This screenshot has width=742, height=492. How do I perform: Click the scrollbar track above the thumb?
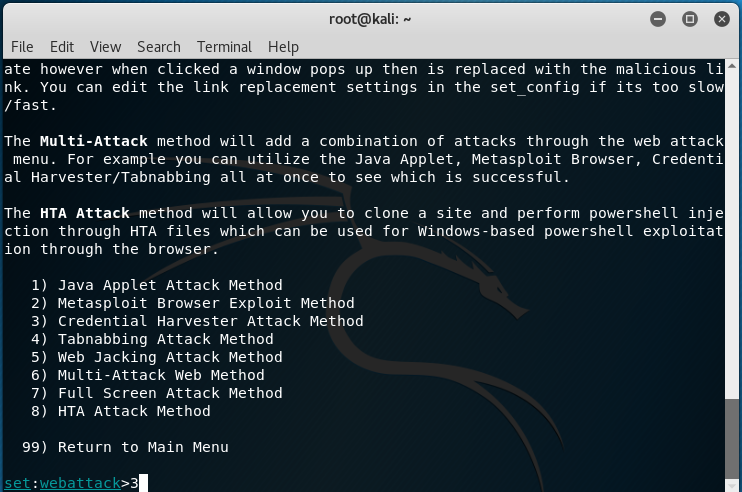(x=732, y=235)
